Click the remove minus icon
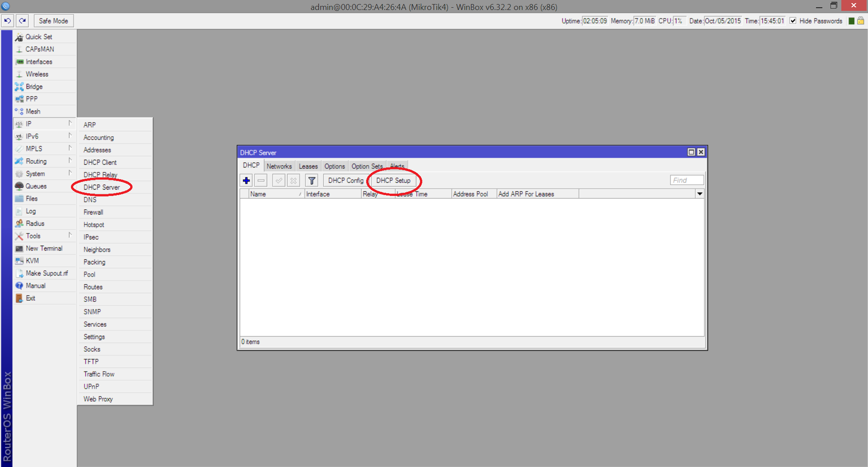 point(261,181)
